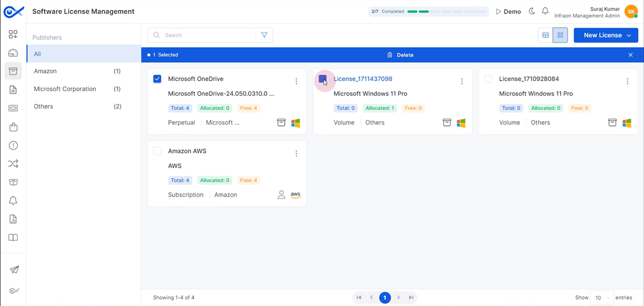Open the Show entries dropdown
Viewport: 644px width, 306px height.
tap(601, 298)
